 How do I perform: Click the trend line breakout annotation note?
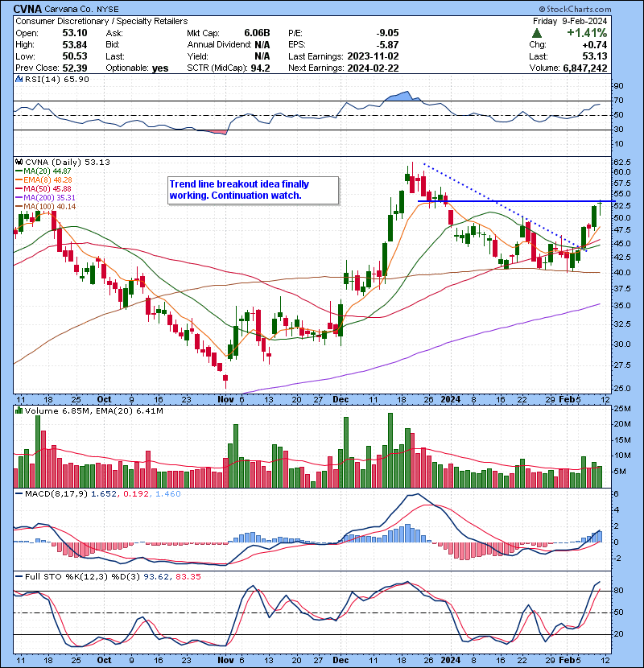(x=253, y=190)
